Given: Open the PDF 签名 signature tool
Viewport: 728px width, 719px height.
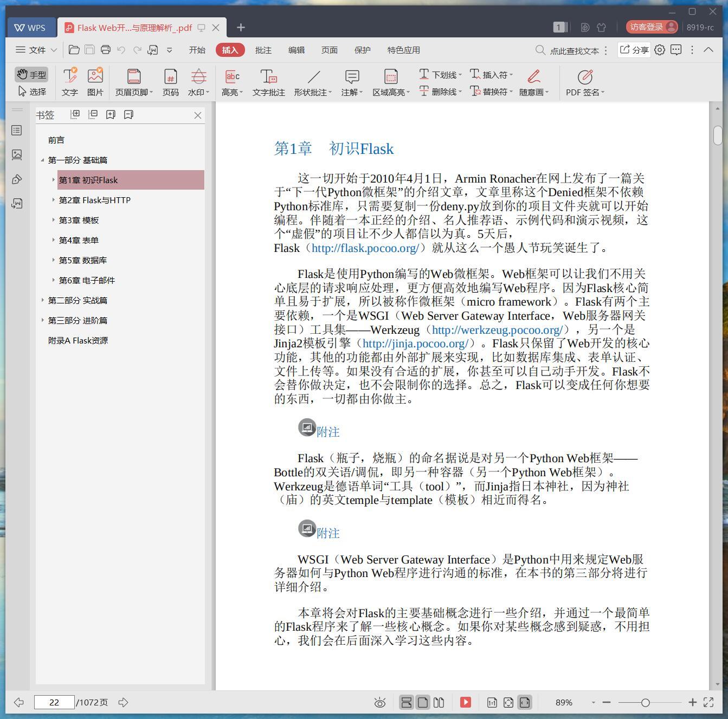Looking at the screenshot, I should 585,82.
